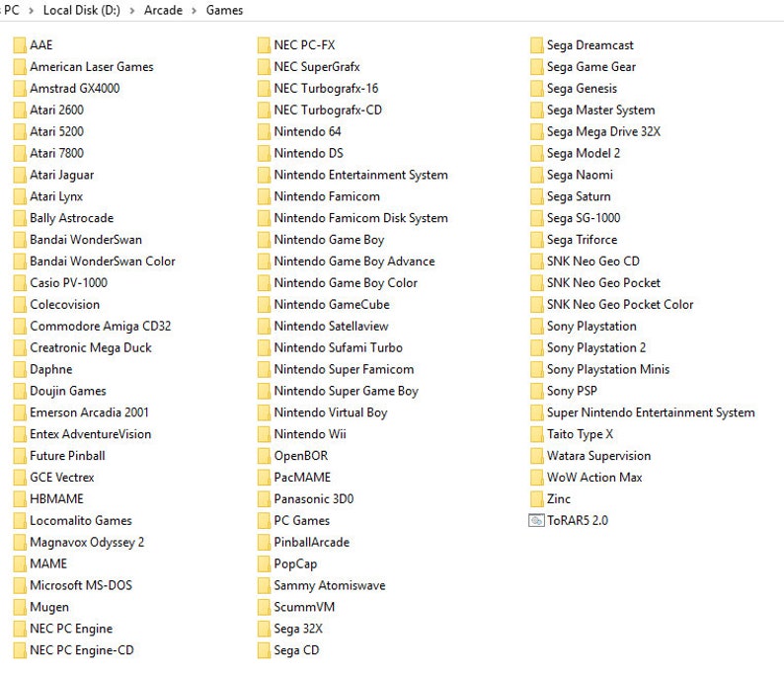Expand the chevron after Local Disk (D:)
The width and height of the screenshot is (784, 673).
point(132,11)
